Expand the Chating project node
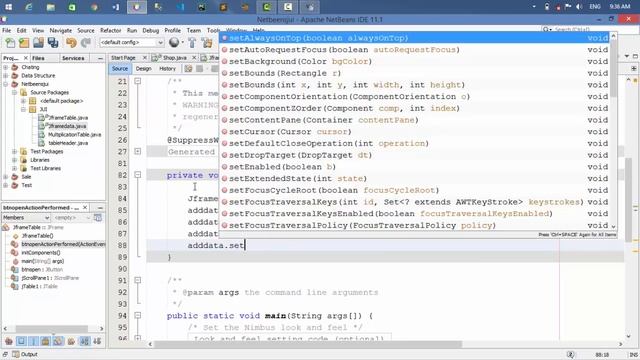The width and height of the screenshot is (640, 360). click(6, 67)
